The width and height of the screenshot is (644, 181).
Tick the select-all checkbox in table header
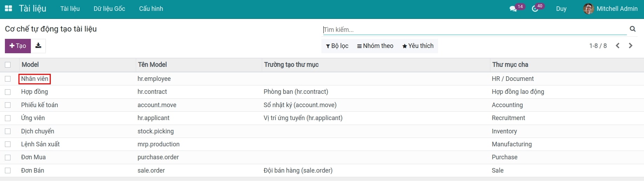point(8,65)
